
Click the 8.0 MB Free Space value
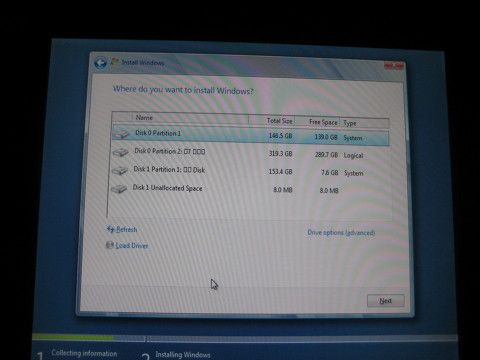tap(329, 190)
